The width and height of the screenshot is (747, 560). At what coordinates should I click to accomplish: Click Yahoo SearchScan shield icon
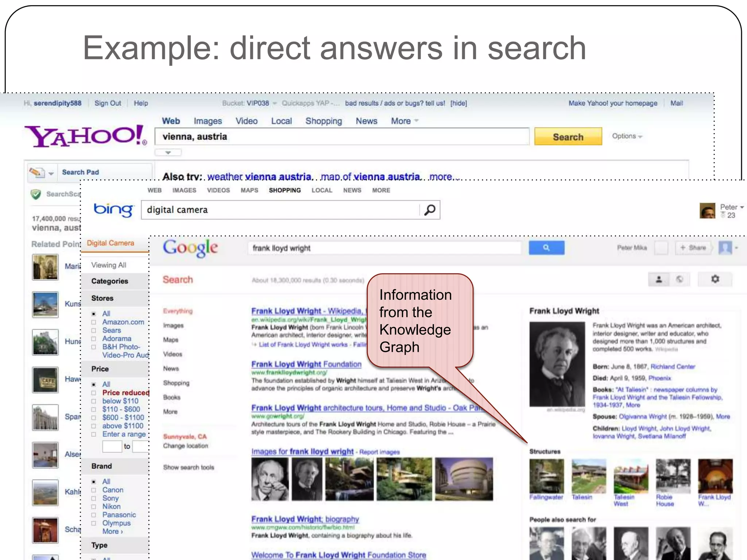point(36,194)
